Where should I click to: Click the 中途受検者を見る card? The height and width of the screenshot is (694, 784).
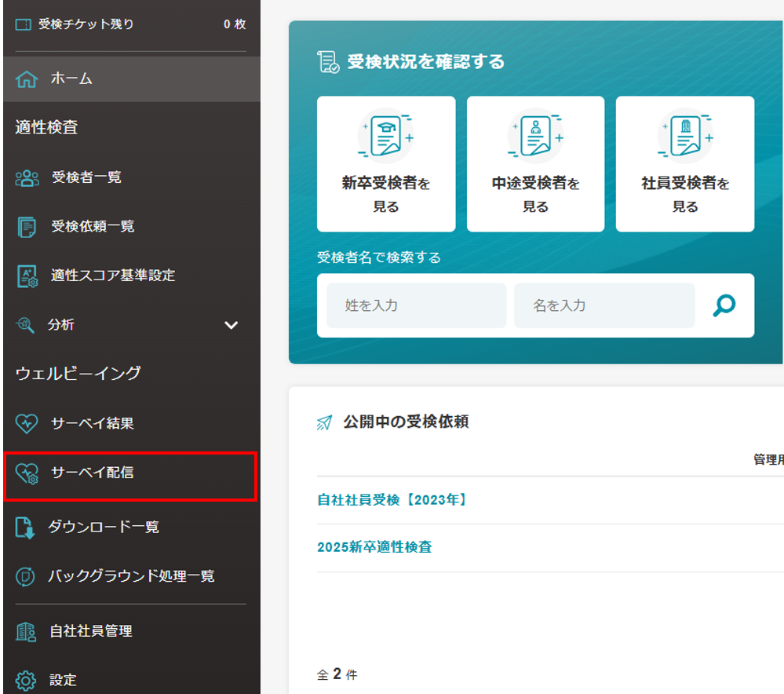(x=535, y=164)
